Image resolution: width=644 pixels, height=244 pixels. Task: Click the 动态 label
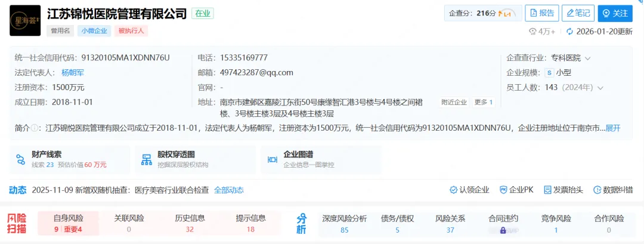[x=18, y=190]
